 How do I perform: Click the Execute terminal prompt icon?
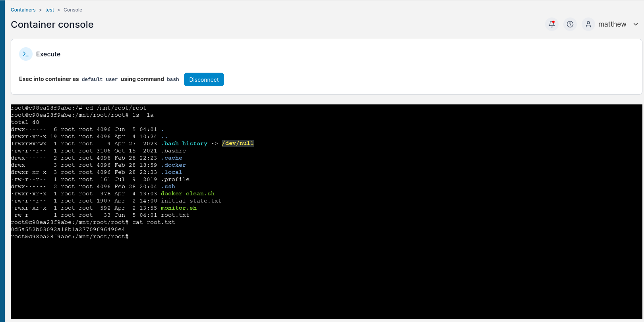(26, 54)
